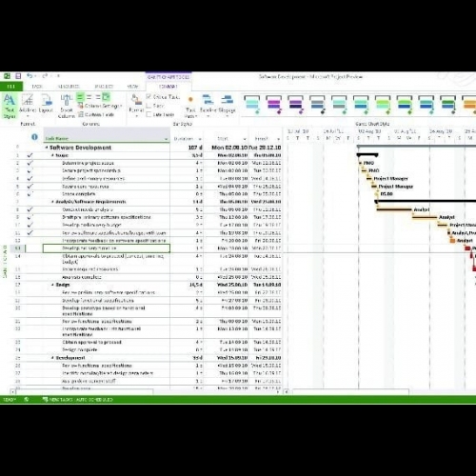The height and width of the screenshot is (476, 476).
Task: Open the Task Path options
Action: (x=190, y=107)
